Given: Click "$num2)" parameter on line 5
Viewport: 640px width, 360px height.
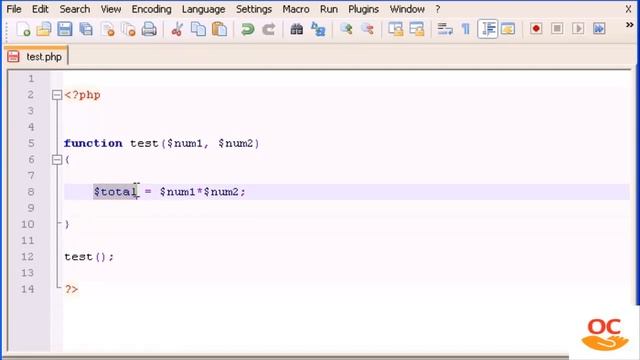Looking at the screenshot, I should pos(239,143).
